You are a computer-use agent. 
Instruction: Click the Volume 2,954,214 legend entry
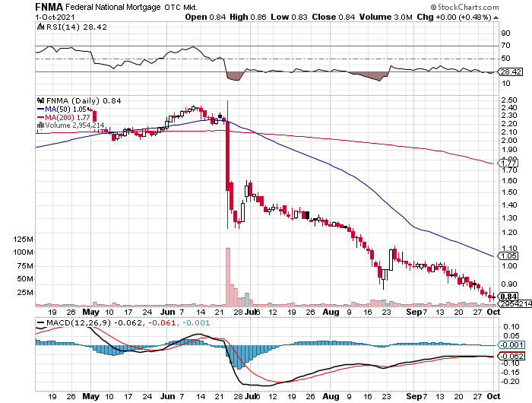click(x=74, y=125)
